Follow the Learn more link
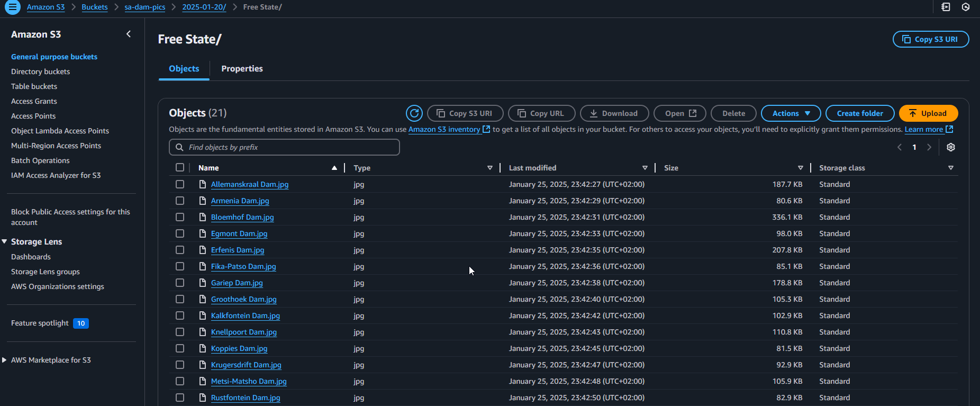The width and height of the screenshot is (980, 406). 929,129
